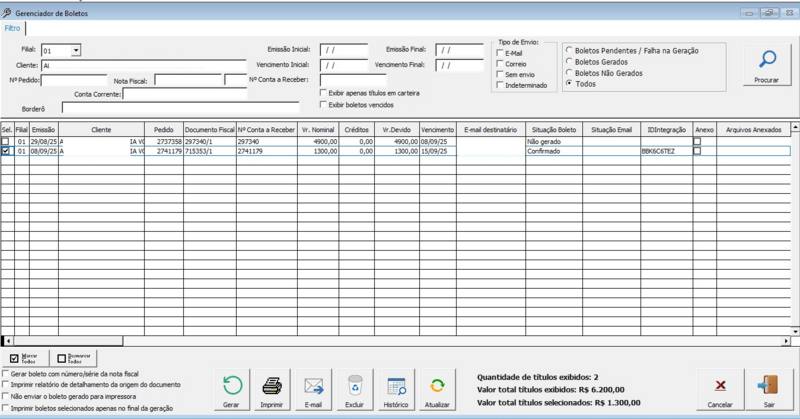
Task: Toggle Exibir boletos vencidos checkbox
Action: point(322,104)
